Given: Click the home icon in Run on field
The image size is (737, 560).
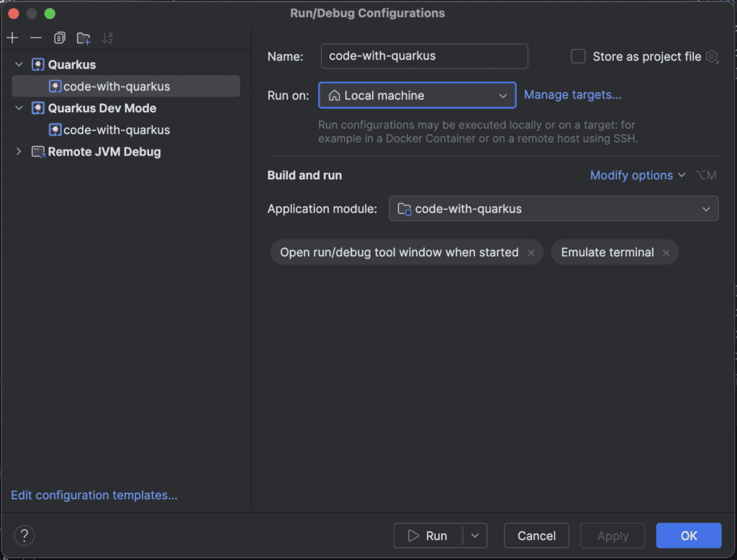Looking at the screenshot, I should tap(334, 96).
